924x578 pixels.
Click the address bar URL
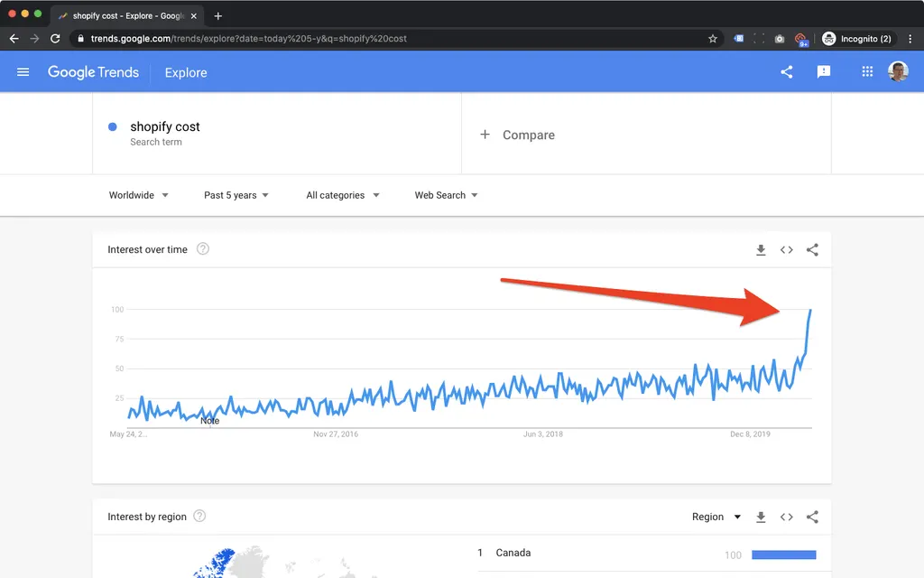(248, 38)
